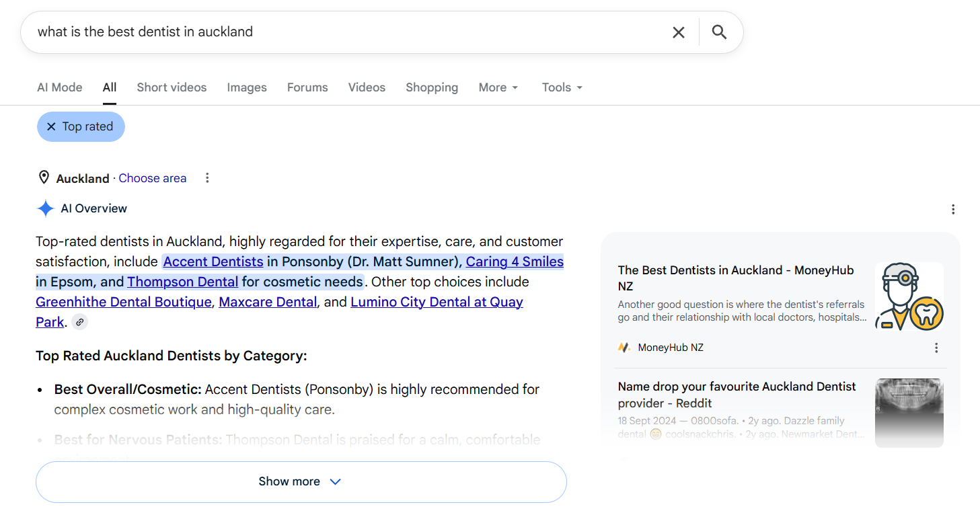Click inside the search query input field
The image size is (980, 517).
click(346, 32)
